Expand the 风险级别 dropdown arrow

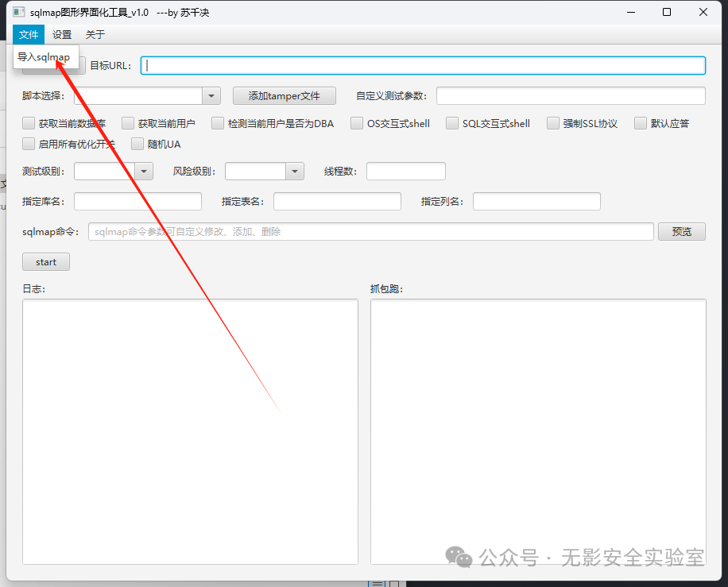[295, 172]
